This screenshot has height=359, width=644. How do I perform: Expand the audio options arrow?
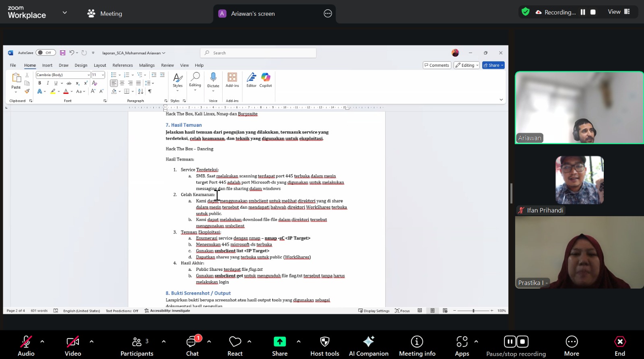pyautogui.click(x=42, y=341)
